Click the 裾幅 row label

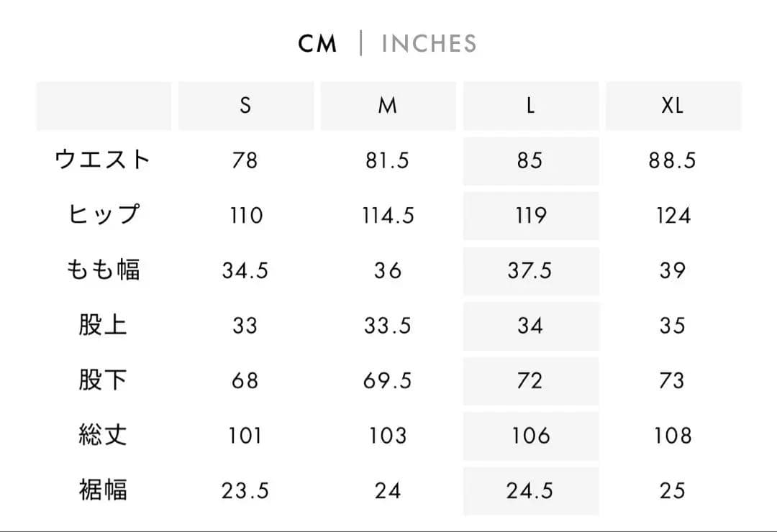(103, 491)
